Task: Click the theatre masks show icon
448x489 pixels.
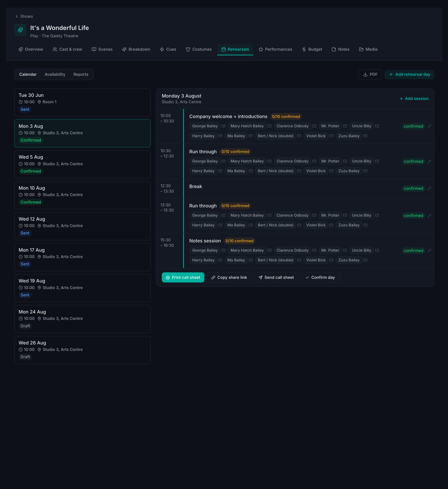Action: coord(20,30)
